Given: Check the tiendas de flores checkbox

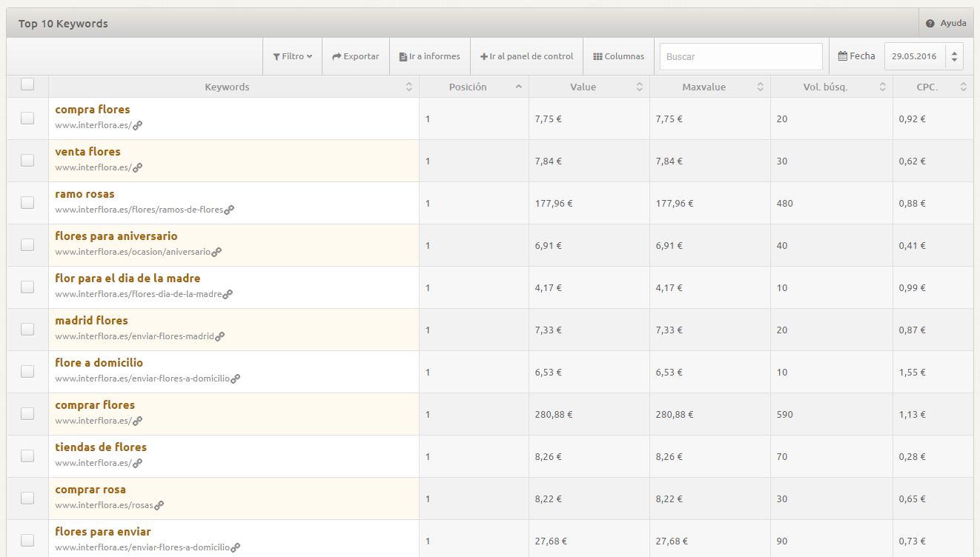Looking at the screenshot, I should 27,456.
